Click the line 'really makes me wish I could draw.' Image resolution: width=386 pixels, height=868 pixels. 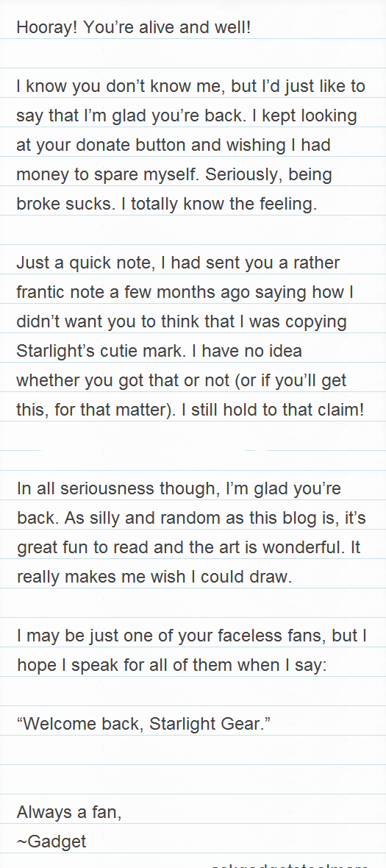154,577
